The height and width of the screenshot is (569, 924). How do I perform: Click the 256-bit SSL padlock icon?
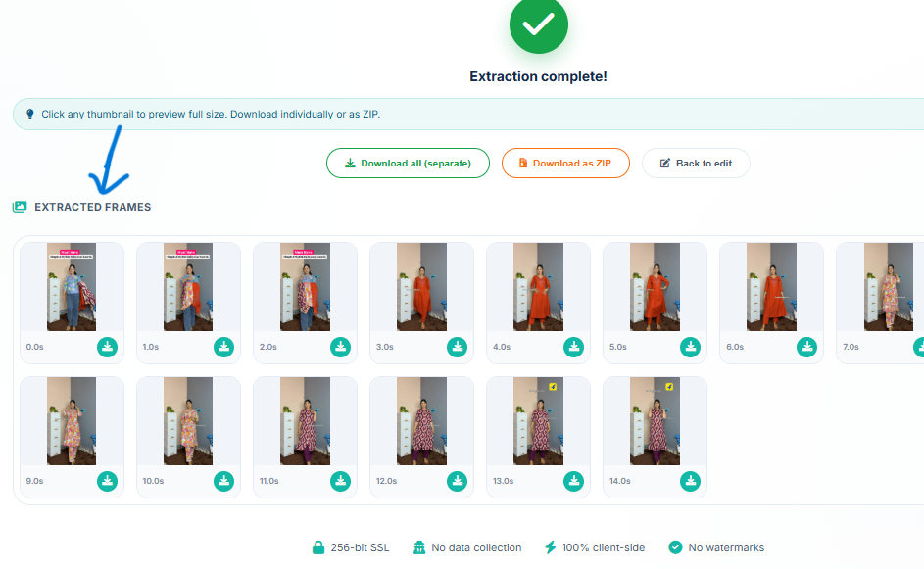[317, 547]
